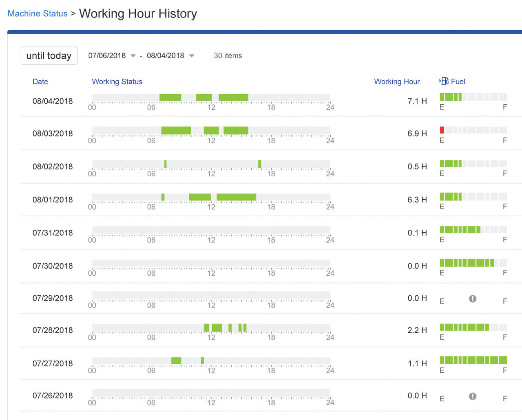This screenshot has height=420, width=522.
Task: Click the full fuel gauge for 07/27/2018
Action: click(473, 360)
